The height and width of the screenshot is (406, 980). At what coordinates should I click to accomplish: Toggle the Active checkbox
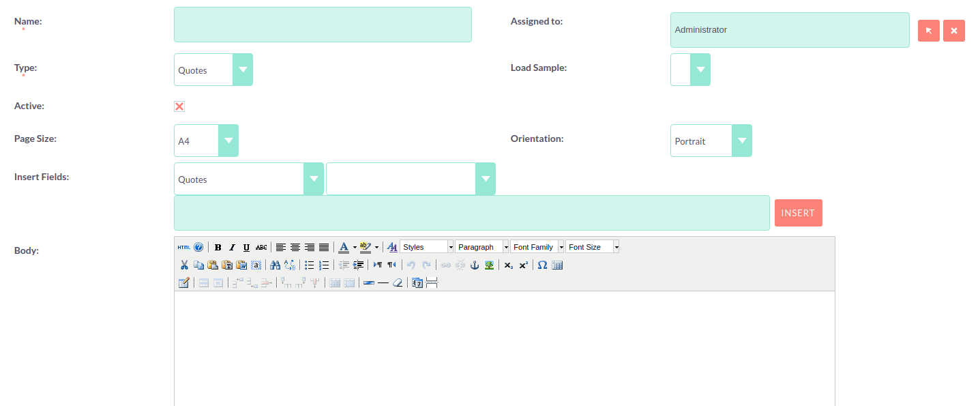[179, 106]
